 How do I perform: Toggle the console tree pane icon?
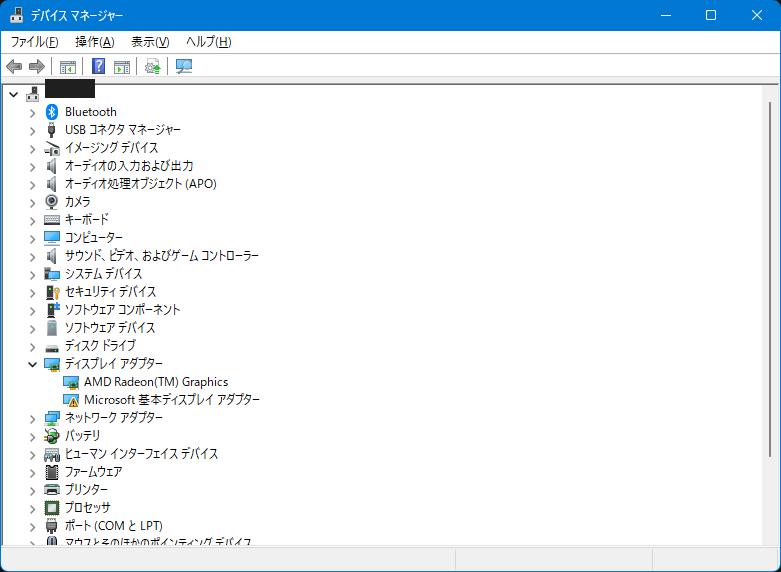pyautogui.click(x=68, y=66)
